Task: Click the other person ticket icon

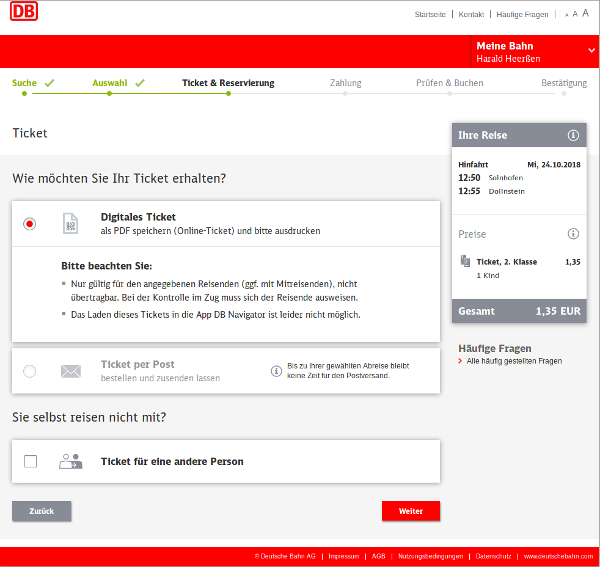Action: 70,461
